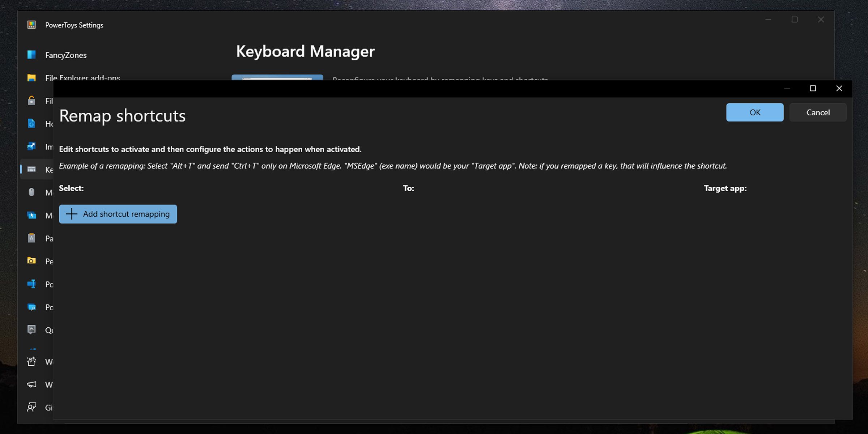Click Add shortcut remapping button
868x434 pixels.
click(118, 214)
